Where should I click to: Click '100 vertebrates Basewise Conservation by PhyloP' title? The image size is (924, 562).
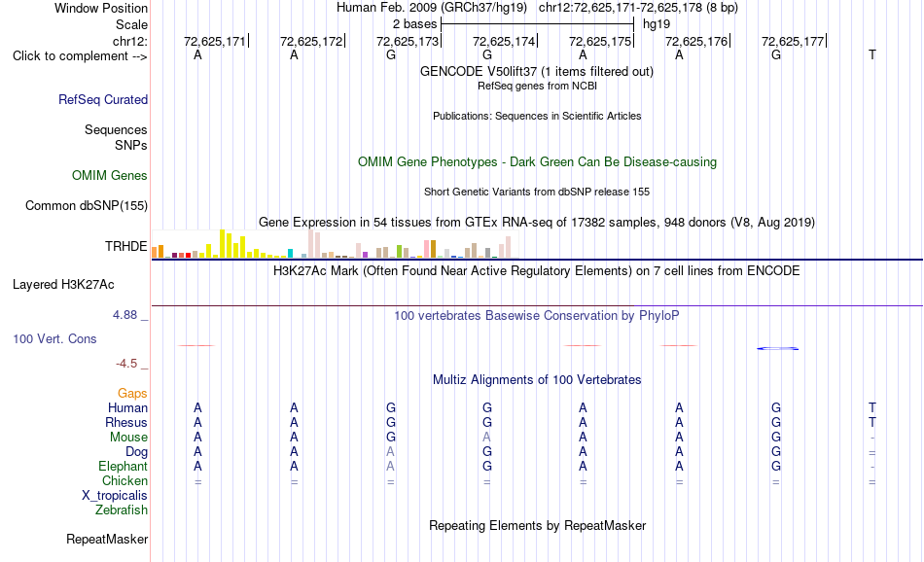click(537, 316)
